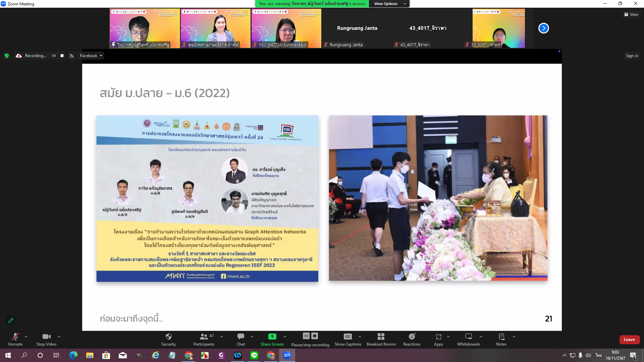The height and width of the screenshot is (362, 644).
Task: Expand the audio options arrow beside Unmute
Action: tap(26, 337)
